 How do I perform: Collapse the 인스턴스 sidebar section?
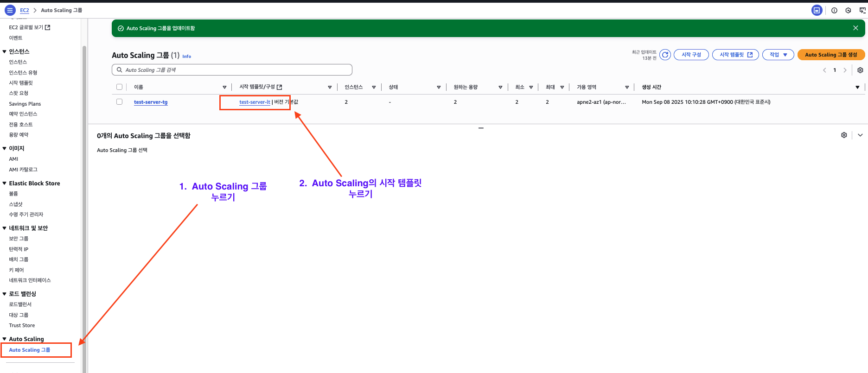[x=5, y=51]
